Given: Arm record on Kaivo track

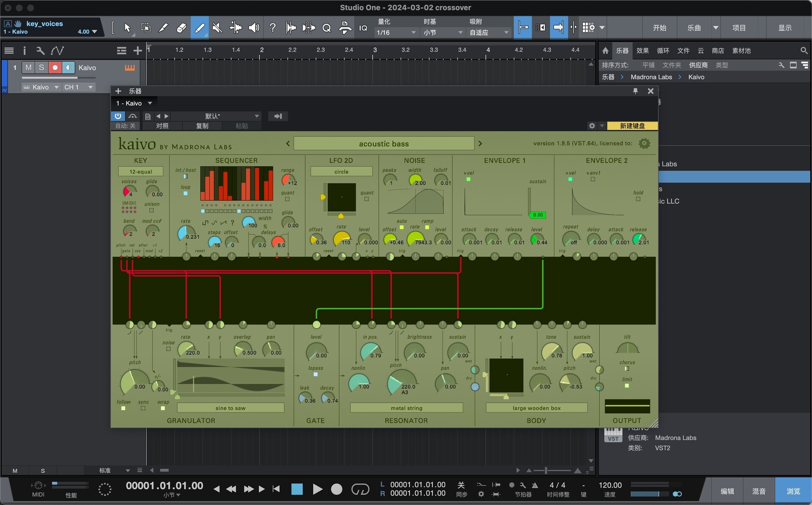Looking at the screenshot, I should [55, 68].
